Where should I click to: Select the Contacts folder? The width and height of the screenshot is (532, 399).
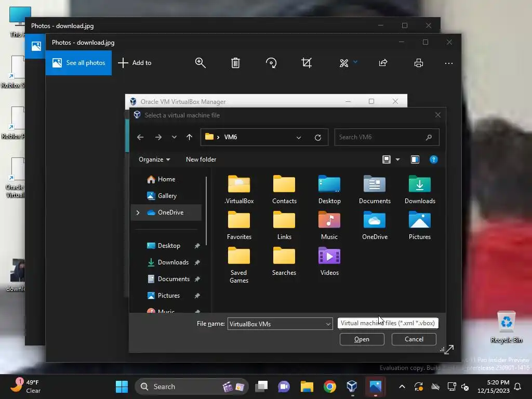284,189
